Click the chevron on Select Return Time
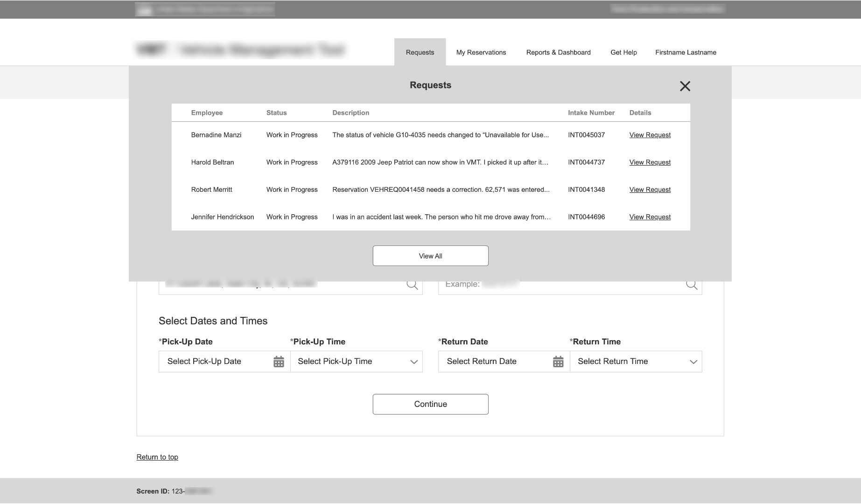 click(693, 361)
